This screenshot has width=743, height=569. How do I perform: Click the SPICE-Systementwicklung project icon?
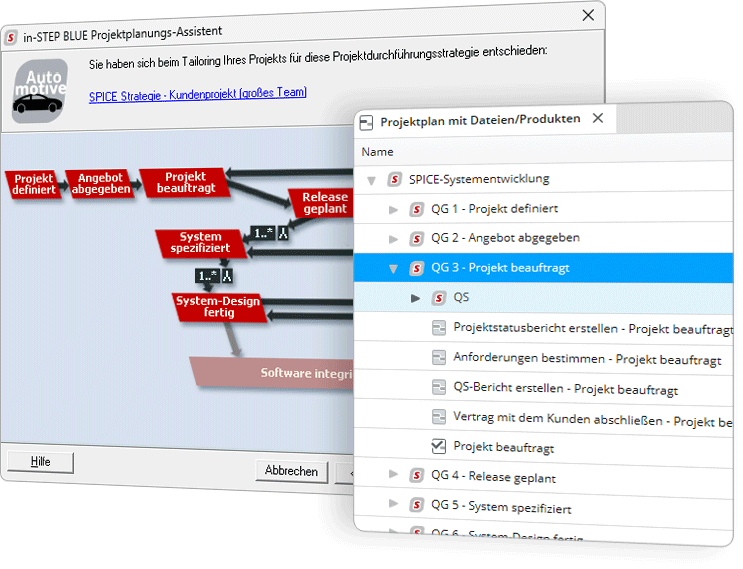point(394,180)
